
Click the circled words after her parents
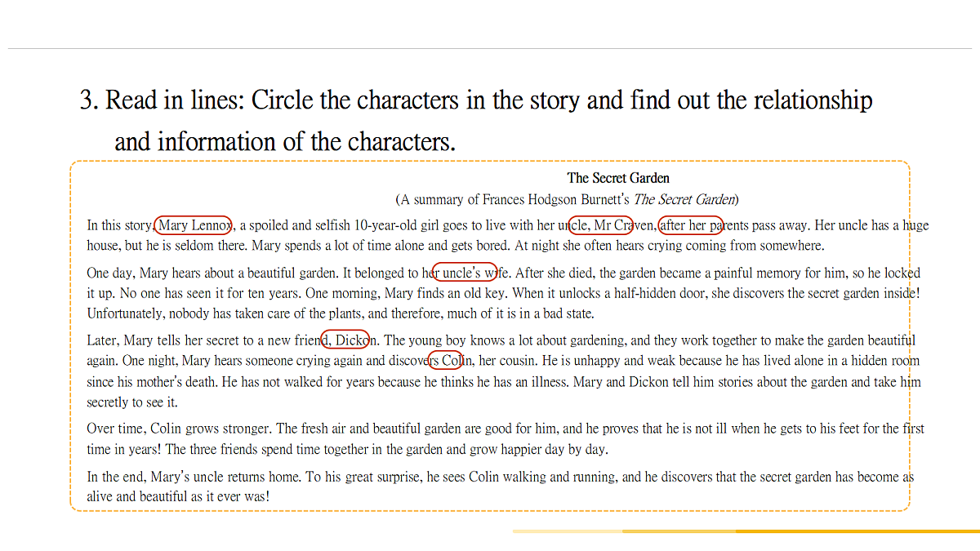pyautogui.click(x=691, y=225)
